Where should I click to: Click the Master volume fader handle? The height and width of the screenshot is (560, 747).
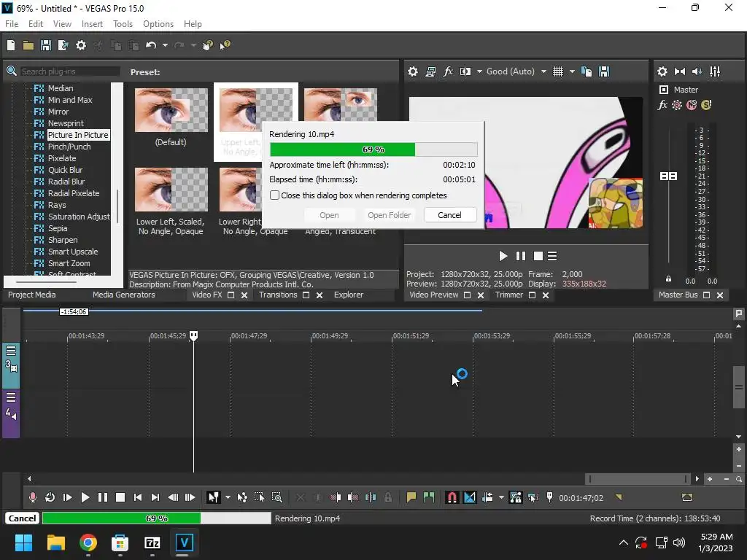pyautogui.click(x=668, y=176)
